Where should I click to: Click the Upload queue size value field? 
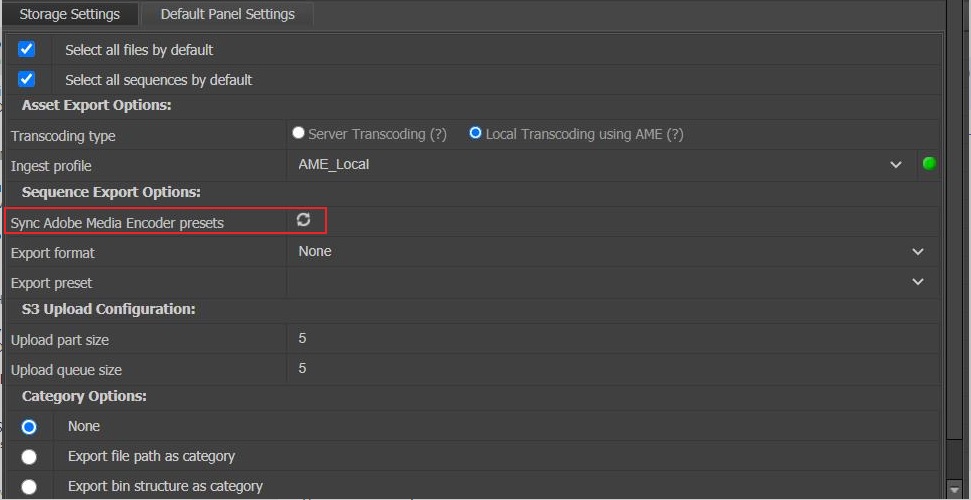(x=613, y=369)
